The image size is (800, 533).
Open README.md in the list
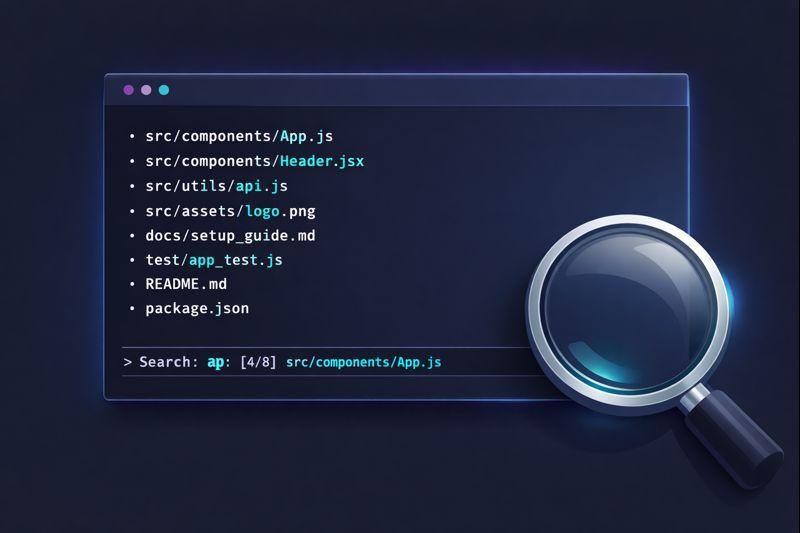click(186, 284)
